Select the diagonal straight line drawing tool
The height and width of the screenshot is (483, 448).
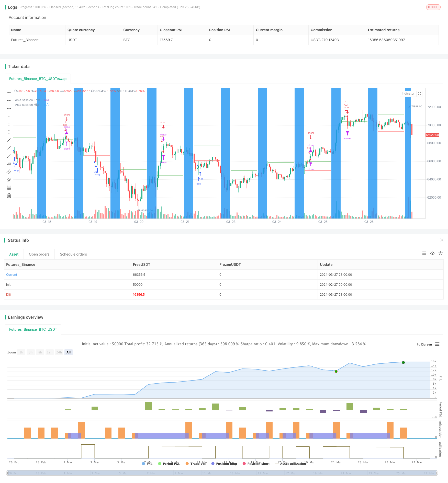[x=9, y=140]
